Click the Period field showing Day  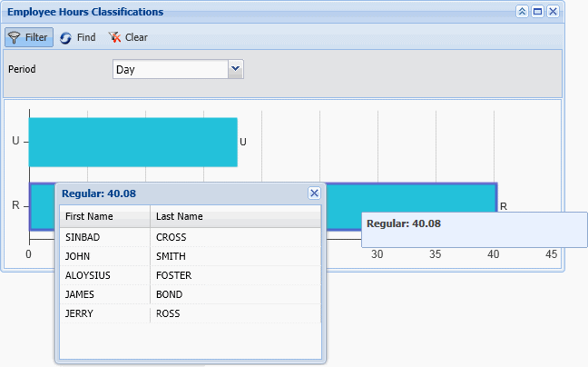[170, 69]
